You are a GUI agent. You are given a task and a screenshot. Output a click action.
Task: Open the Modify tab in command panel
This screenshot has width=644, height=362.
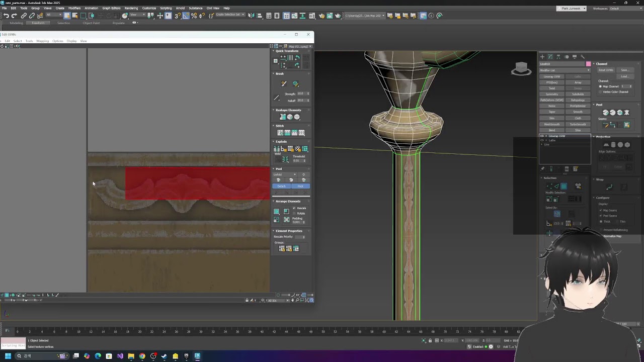[550, 57]
